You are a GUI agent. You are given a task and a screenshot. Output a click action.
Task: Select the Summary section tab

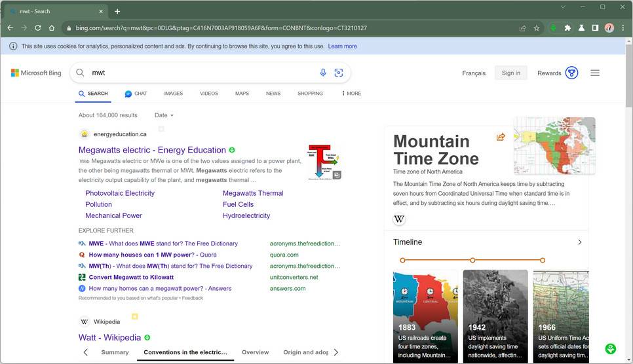tap(115, 352)
